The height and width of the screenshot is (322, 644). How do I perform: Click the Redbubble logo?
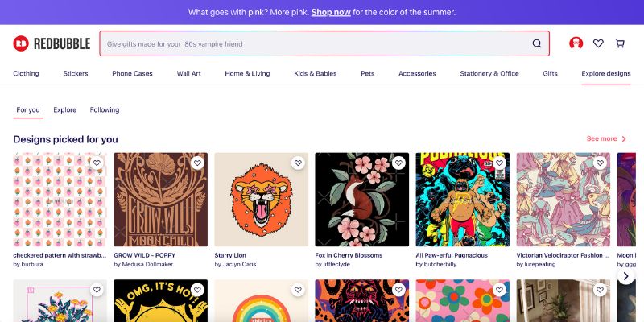pos(52,43)
